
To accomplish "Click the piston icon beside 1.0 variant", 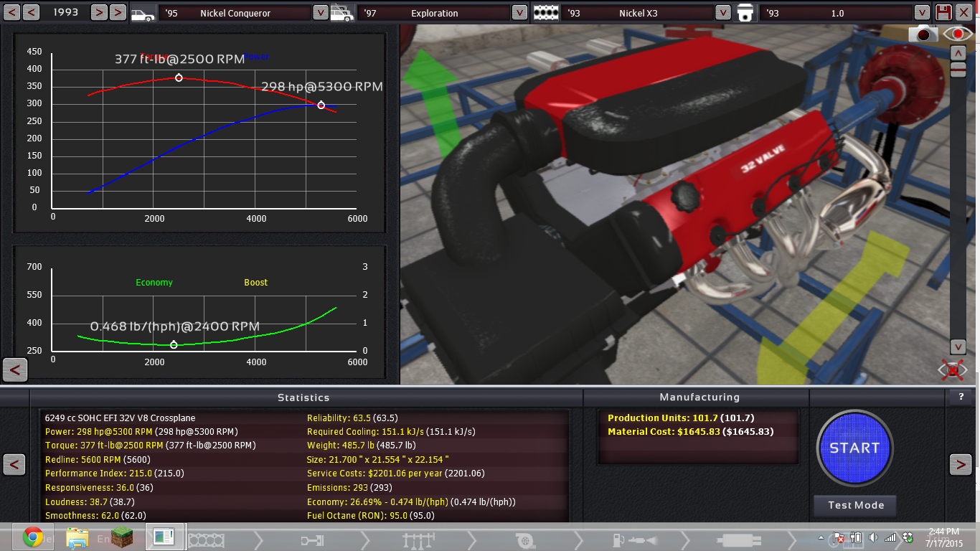I will pyautogui.click(x=746, y=13).
